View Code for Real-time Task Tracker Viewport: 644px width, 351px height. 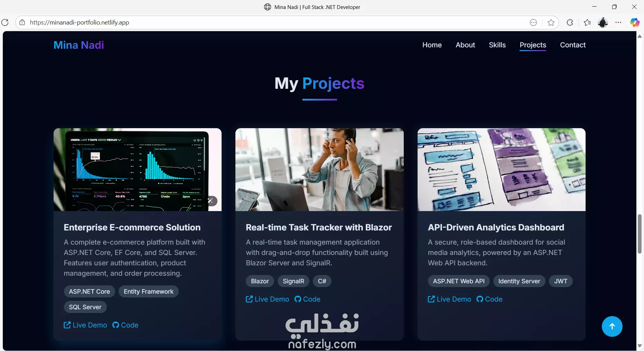click(307, 299)
